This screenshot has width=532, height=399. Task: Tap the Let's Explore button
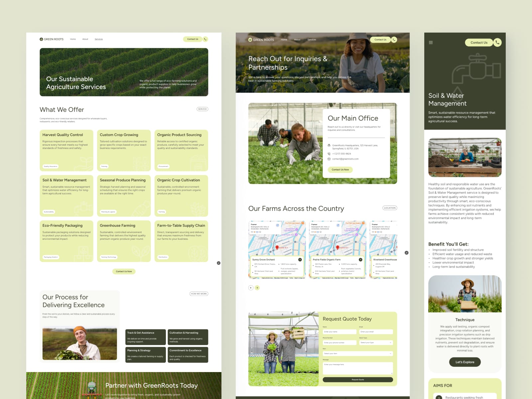coord(465,362)
